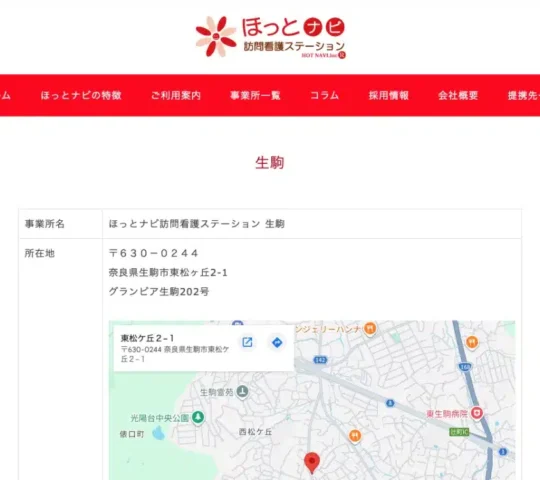Open 会社概要 menu item
This screenshot has width=540, height=480.
458,95
